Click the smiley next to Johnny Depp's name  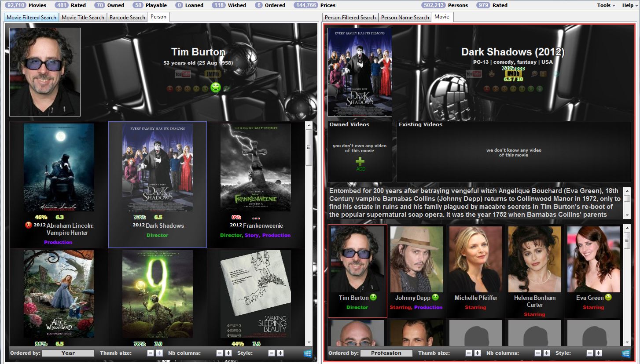435,298
